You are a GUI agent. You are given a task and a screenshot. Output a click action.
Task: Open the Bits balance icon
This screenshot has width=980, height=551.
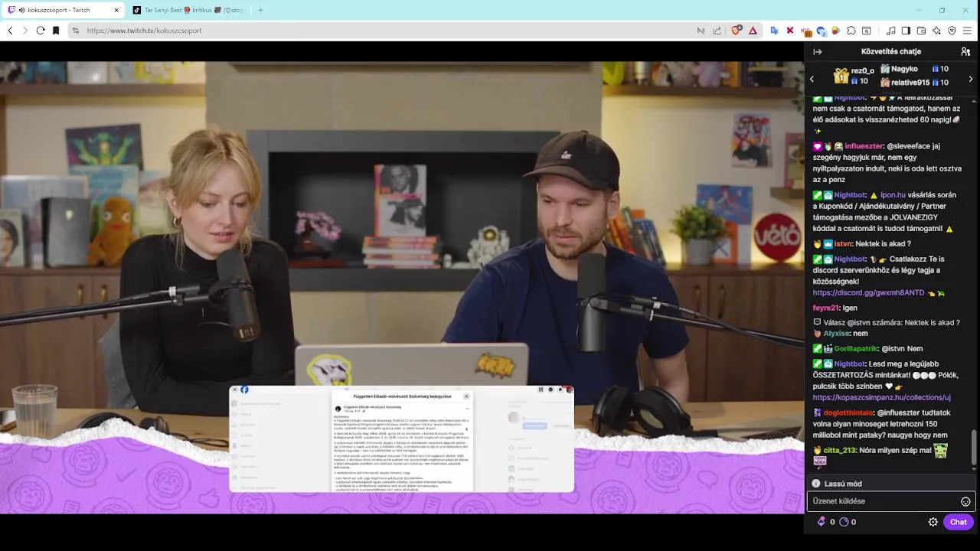click(822, 522)
